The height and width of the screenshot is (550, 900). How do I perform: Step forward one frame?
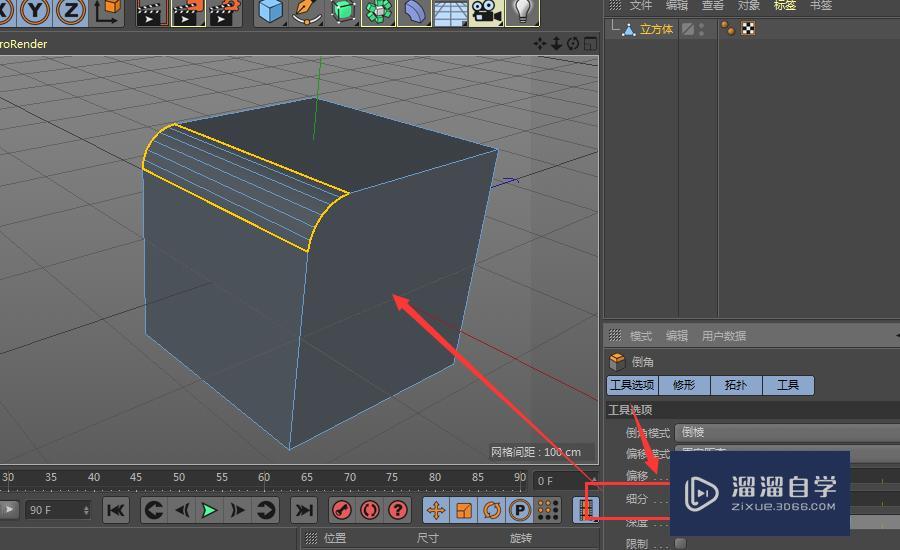click(237, 510)
